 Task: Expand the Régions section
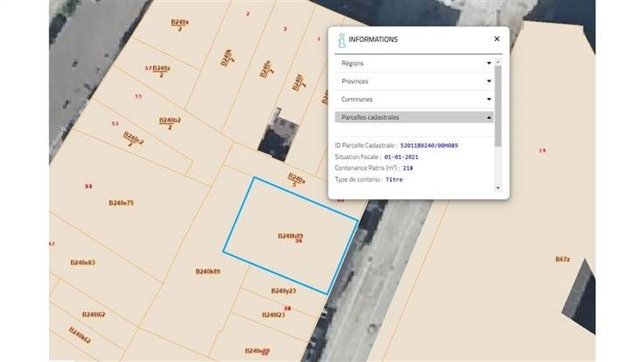point(488,63)
